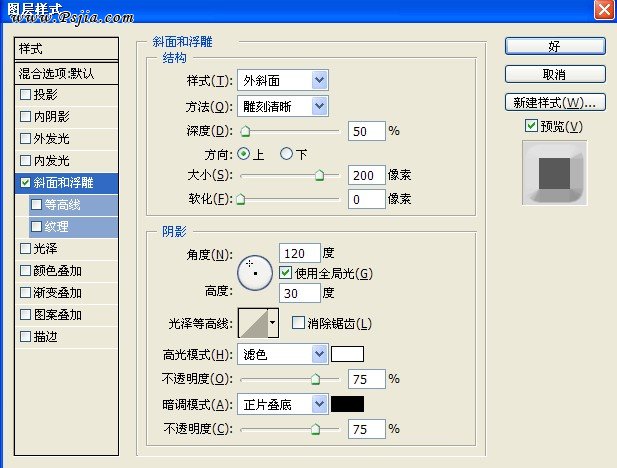
Task: Enable the 图案叠加 pattern overlay checkbox
Action: coord(26,315)
